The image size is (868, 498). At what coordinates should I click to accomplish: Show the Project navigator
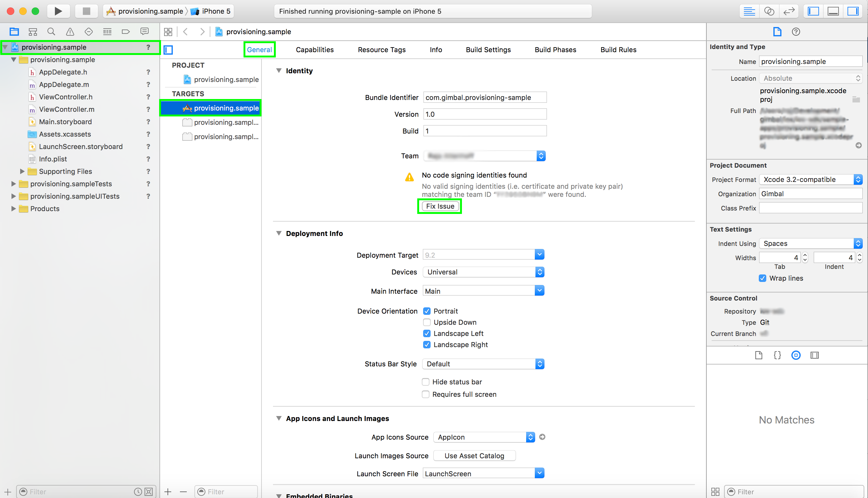click(14, 32)
